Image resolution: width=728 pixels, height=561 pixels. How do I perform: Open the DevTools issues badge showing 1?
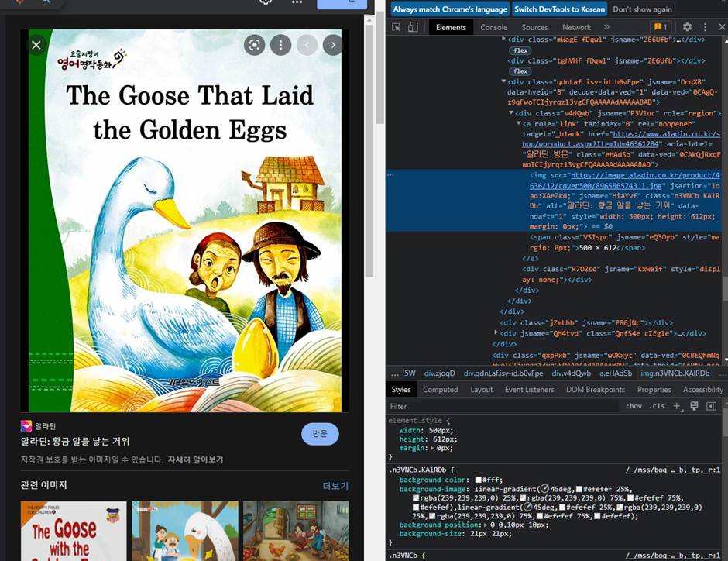[661, 27]
